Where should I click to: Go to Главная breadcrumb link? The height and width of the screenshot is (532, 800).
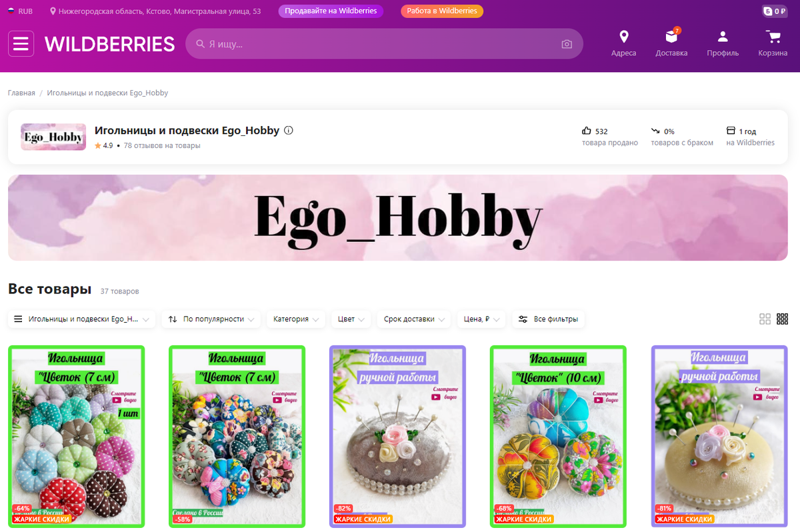coord(21,93)
